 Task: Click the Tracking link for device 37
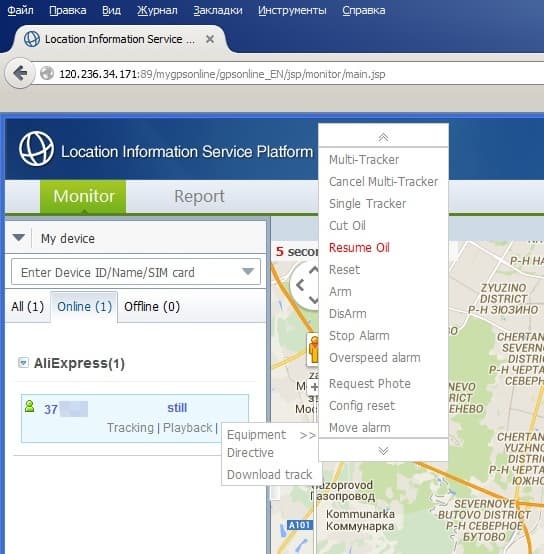coord(130,428)
